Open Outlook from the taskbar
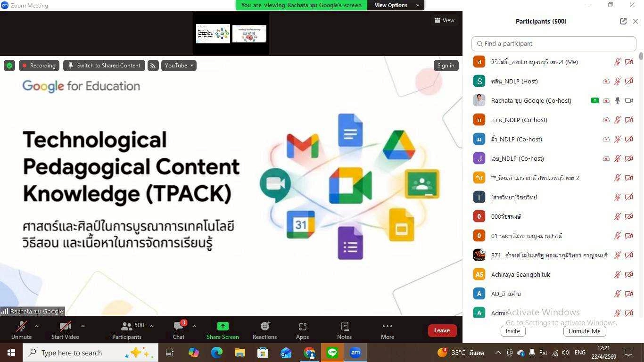 pyautogui.click(x=286, y=353)
